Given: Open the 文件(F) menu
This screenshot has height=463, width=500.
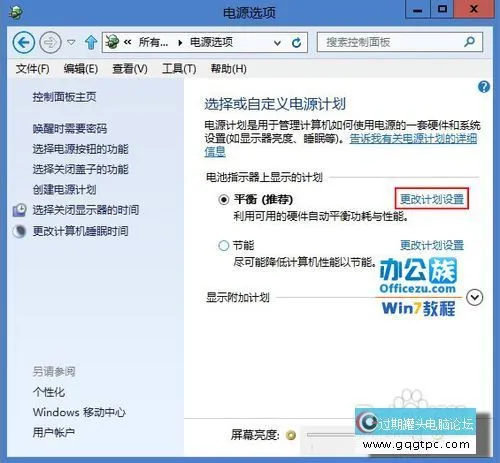Looking at the screenshot, I should [x=32, y=69].
